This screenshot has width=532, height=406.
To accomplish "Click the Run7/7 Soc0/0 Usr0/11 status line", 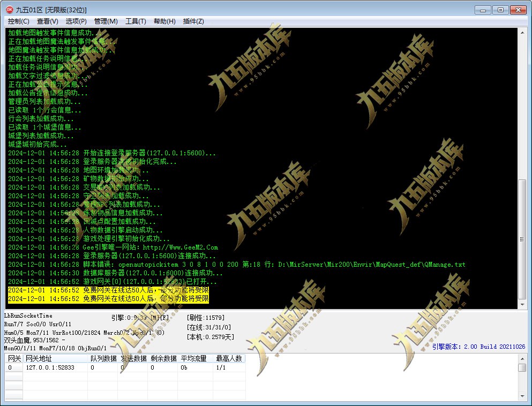I will point(38,324).
